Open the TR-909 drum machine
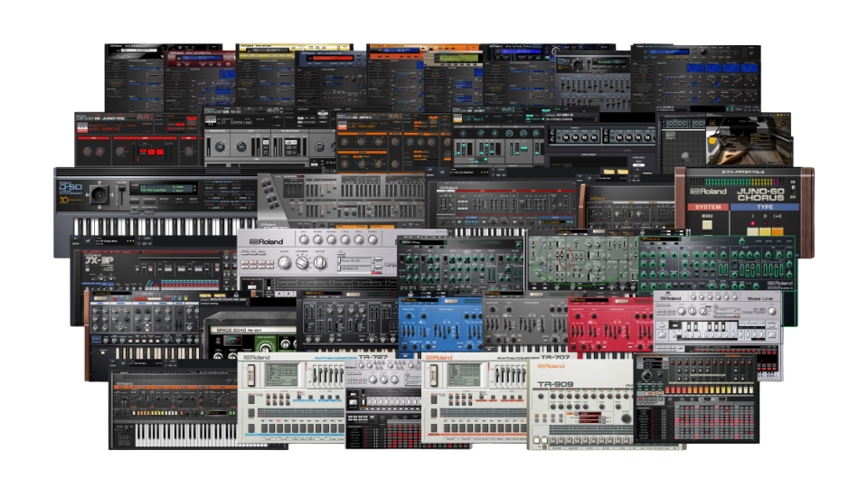 coord(580,405)
